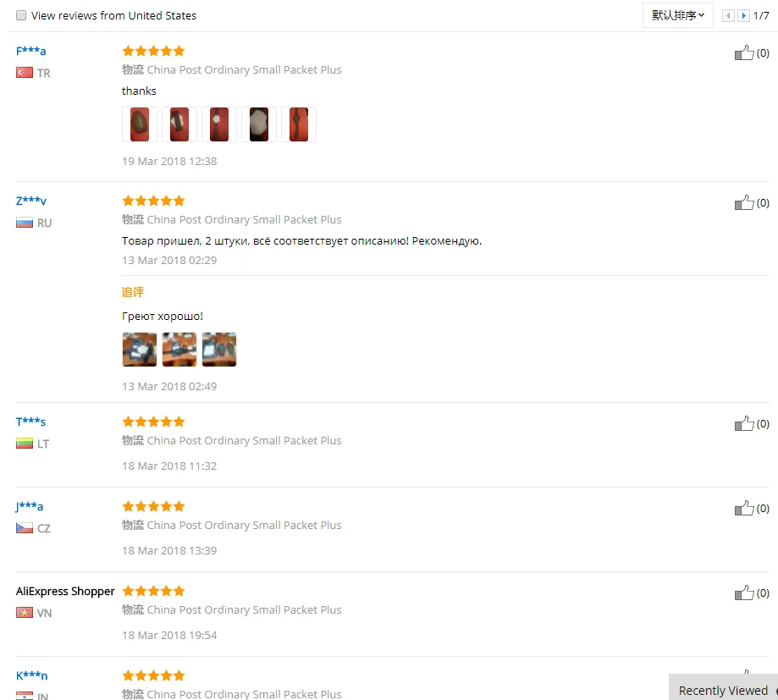Open last photo in F***a's review
Viewport: 778px width, 700px height.
(x=299, y=124)
